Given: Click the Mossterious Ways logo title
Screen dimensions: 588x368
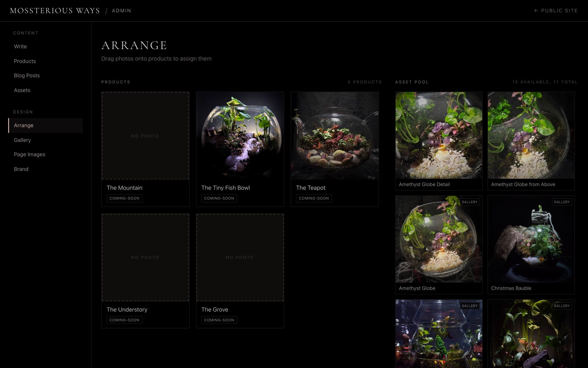Looking at the screenshot, I should (55, 11).
